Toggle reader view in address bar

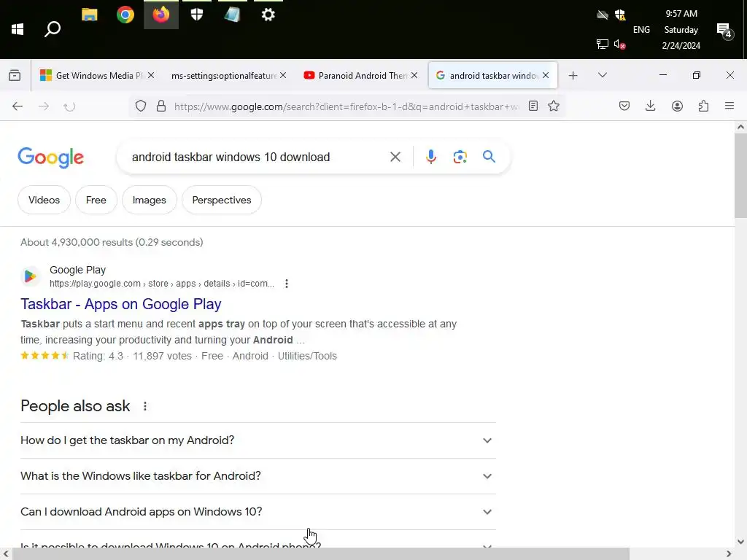tap(533, 106)
